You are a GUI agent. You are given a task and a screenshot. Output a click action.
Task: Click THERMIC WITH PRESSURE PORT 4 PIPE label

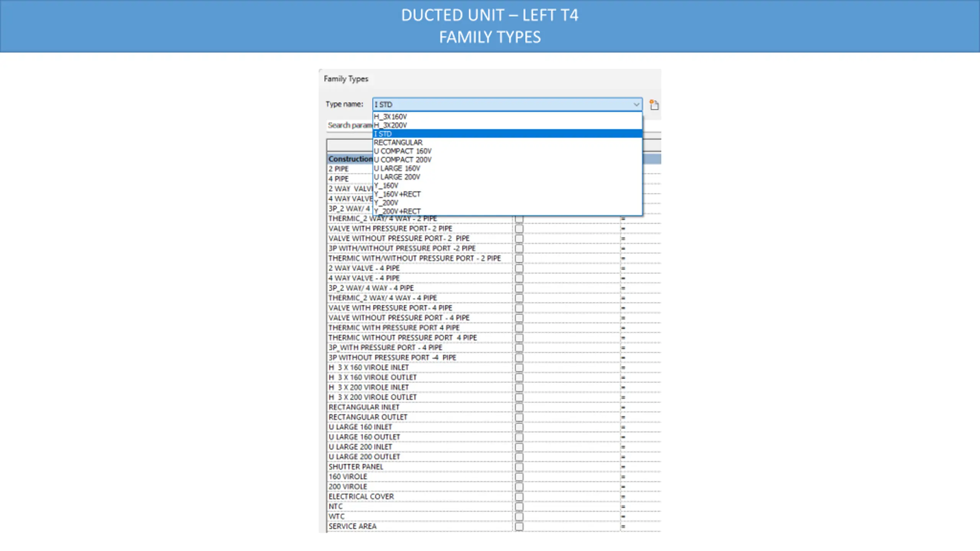pyautogui.click(x=394, y=328)
